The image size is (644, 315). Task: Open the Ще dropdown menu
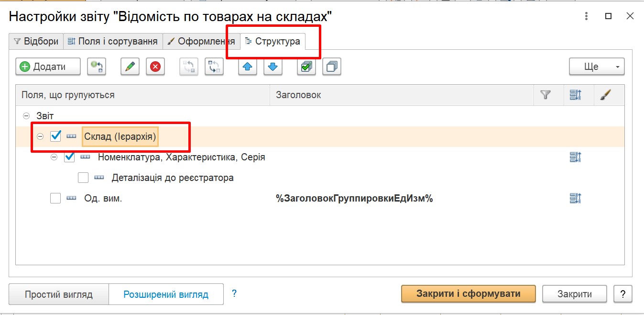pyautogui.click(x=597, y=67)
